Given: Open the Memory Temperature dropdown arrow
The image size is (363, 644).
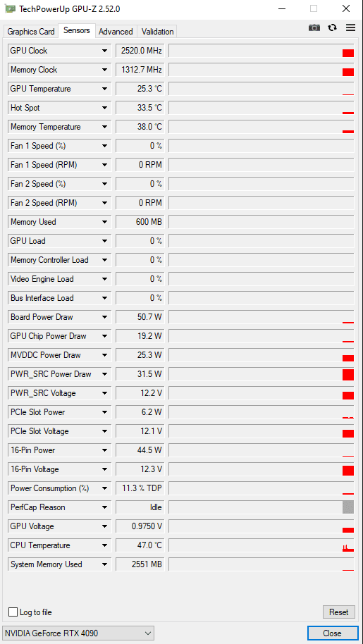Looking at the screenshot, I should click(x=105, y=127).
